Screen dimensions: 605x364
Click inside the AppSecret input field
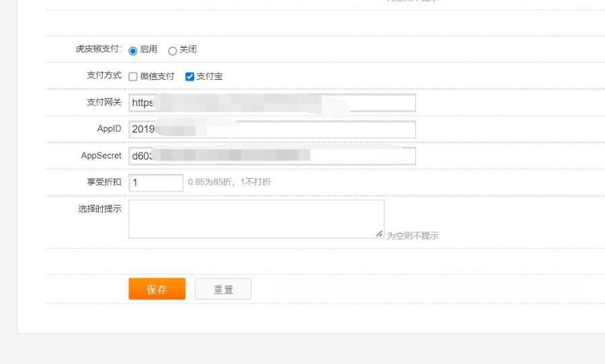[272, 156]
